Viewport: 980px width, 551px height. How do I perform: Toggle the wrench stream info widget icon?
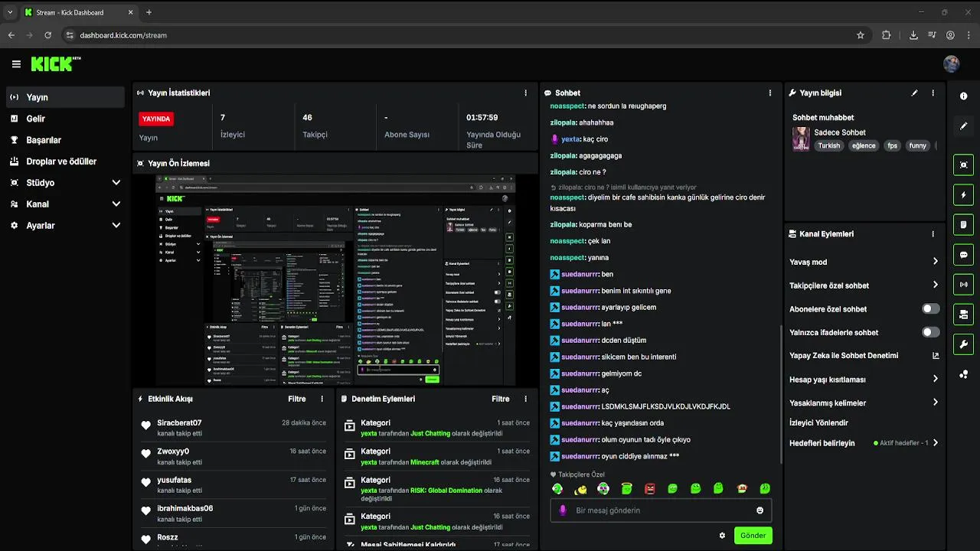(x=963, y=344)
